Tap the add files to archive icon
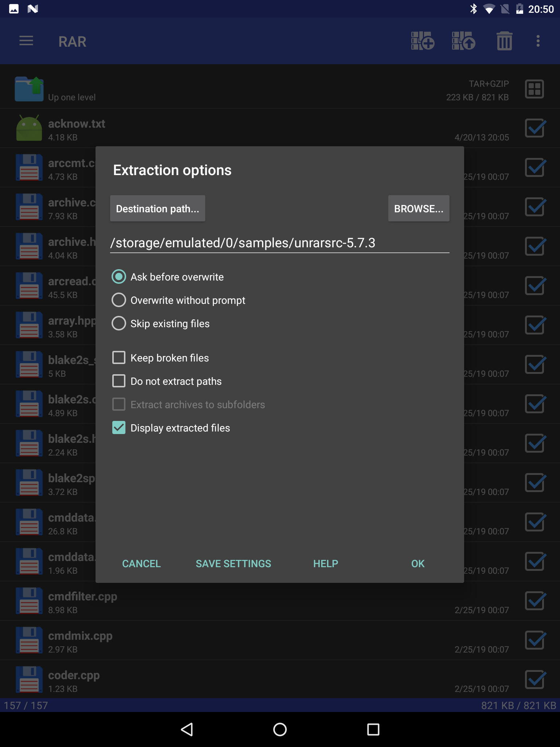 [423, 41]
